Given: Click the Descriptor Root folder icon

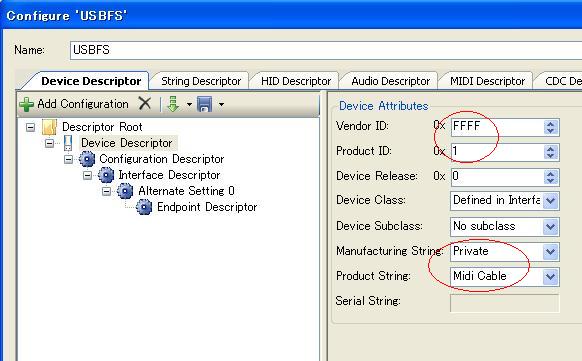Looking at the screenshot, I should click(49, 127).
